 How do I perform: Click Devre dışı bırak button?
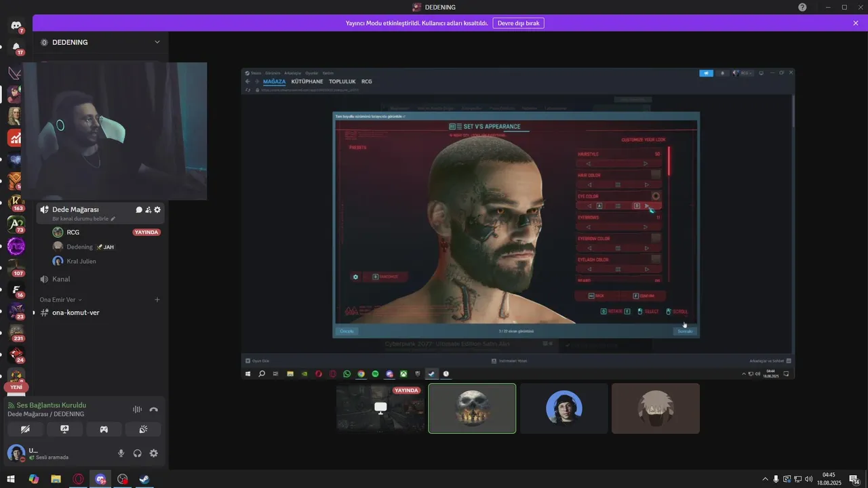(x=518, y=23)
